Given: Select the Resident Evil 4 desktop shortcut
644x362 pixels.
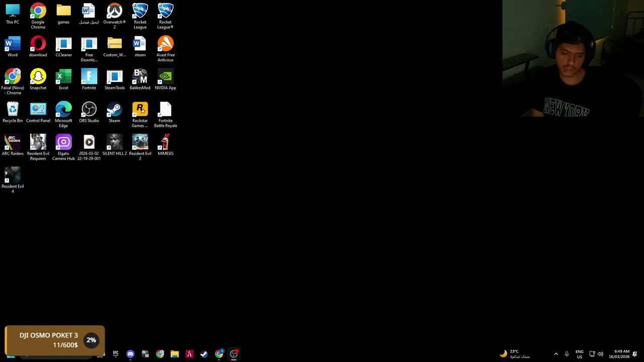Looking at the screenshot, I should pos(13,180).
